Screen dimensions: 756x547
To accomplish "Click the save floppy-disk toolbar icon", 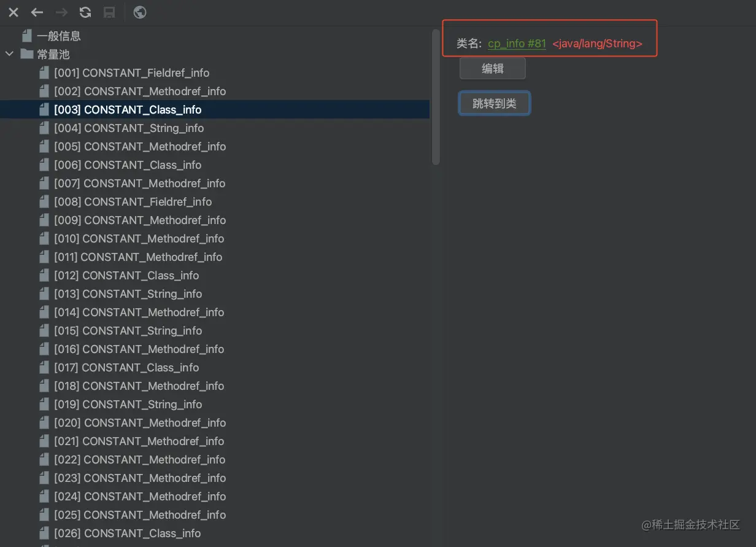I will point(109,12).
